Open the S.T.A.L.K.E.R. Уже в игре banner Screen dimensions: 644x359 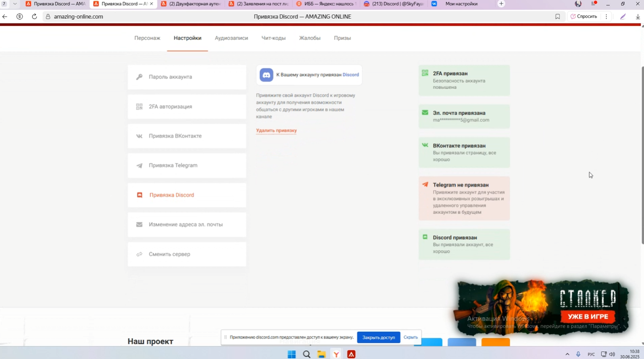pos(542,308)
